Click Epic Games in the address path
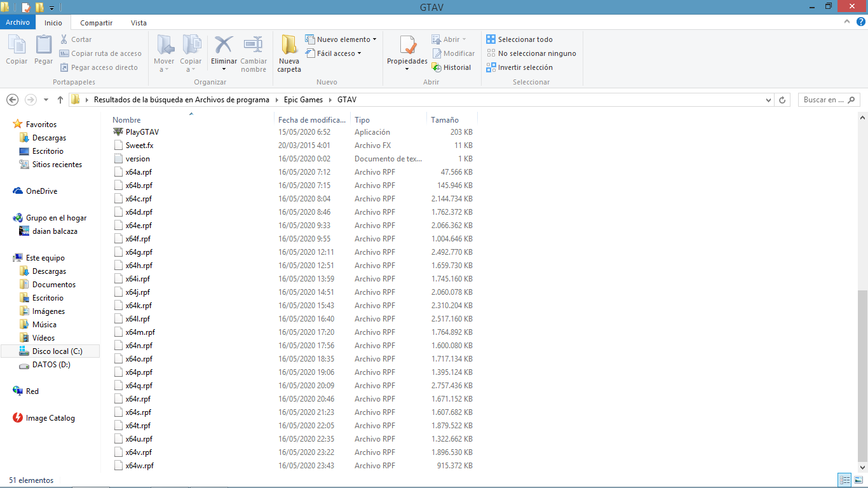 (x=303, y=100)
